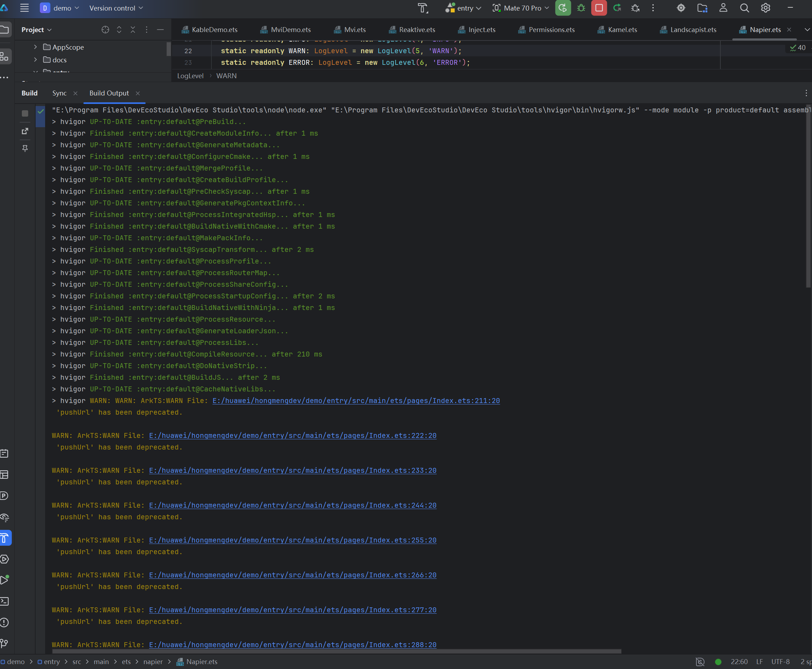Click the Build hammer icon in toolbar
Viewport: 812px width, 669px height.
(423, 8)
